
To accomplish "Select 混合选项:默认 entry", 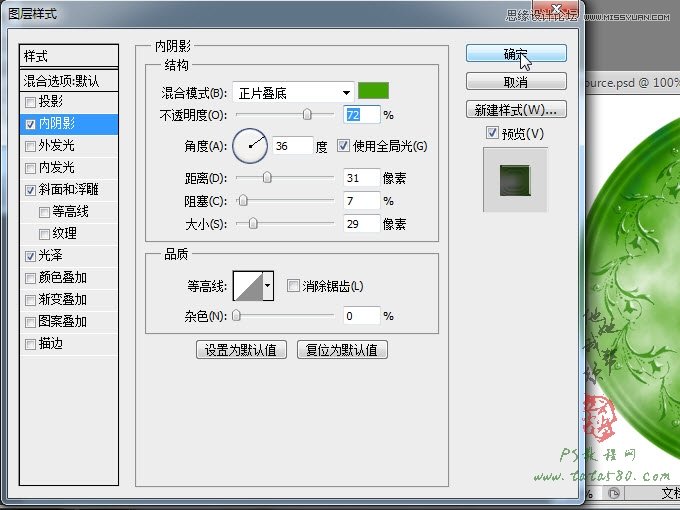I will 69,80.
